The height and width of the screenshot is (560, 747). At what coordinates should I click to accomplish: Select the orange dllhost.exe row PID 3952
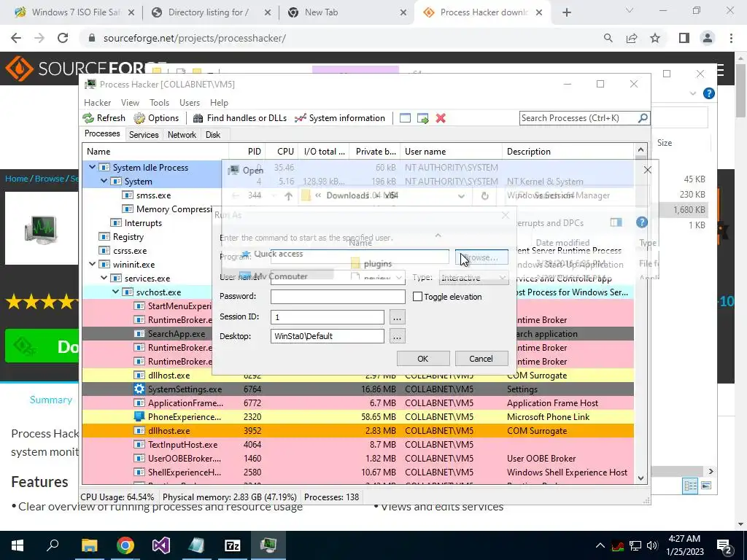tap(357, 430)
